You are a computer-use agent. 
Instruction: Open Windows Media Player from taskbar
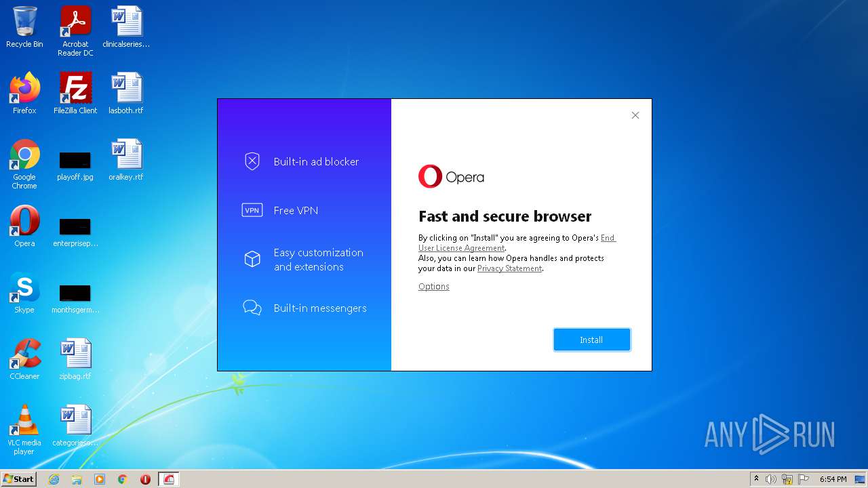click(100, 479)
